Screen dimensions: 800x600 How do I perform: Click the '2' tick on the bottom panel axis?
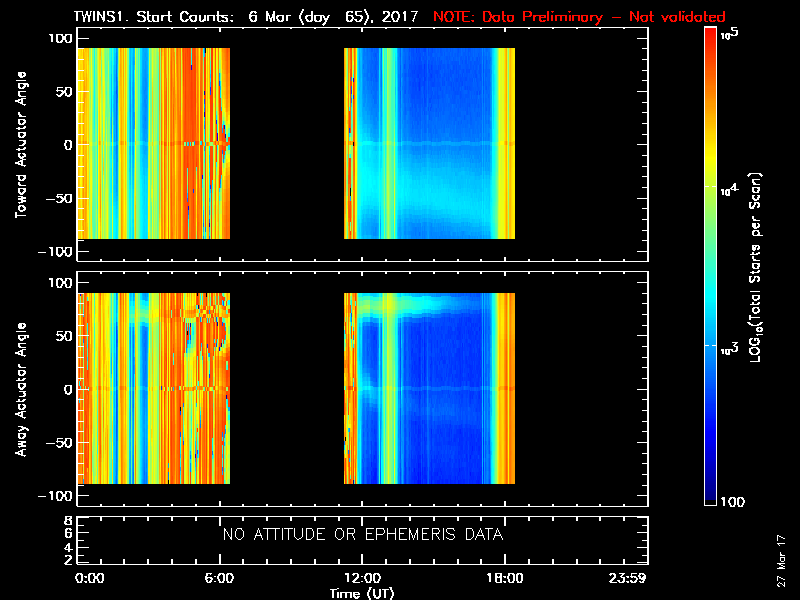click(x=68, y=560)
